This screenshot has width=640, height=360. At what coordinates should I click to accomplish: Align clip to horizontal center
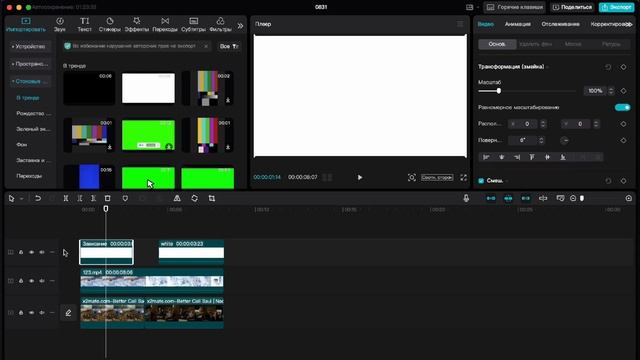502,157
